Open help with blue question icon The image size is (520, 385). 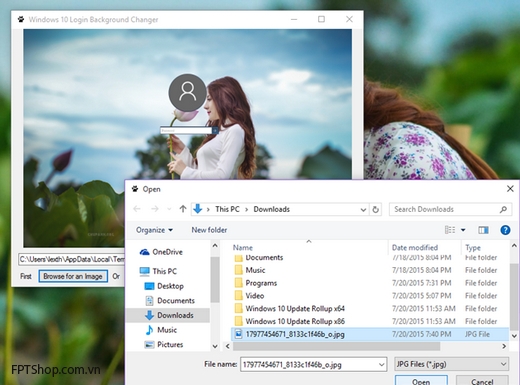505,230
